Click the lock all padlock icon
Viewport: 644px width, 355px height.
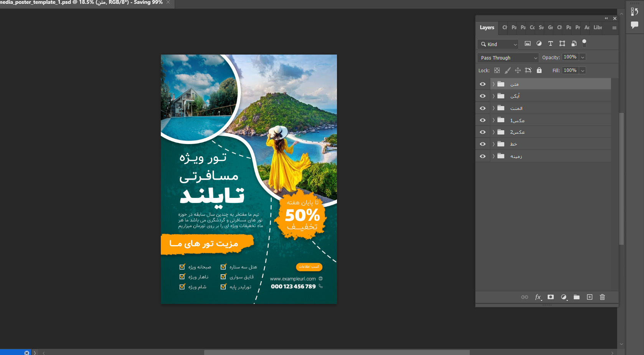[539, 70]
